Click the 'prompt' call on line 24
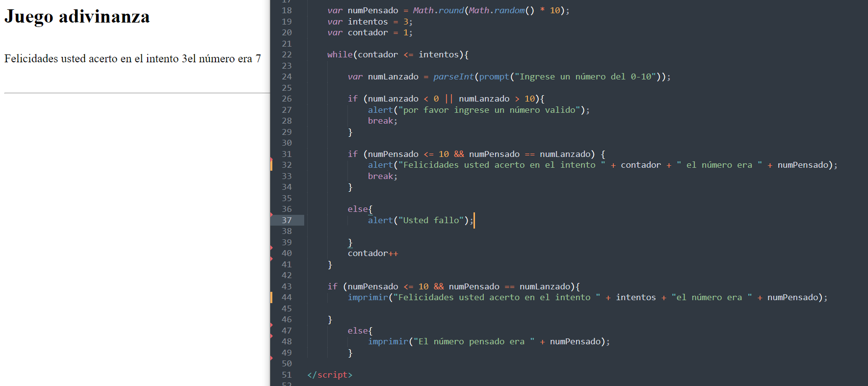This screenshot has height=386, width=868. [x=494, y=77]
